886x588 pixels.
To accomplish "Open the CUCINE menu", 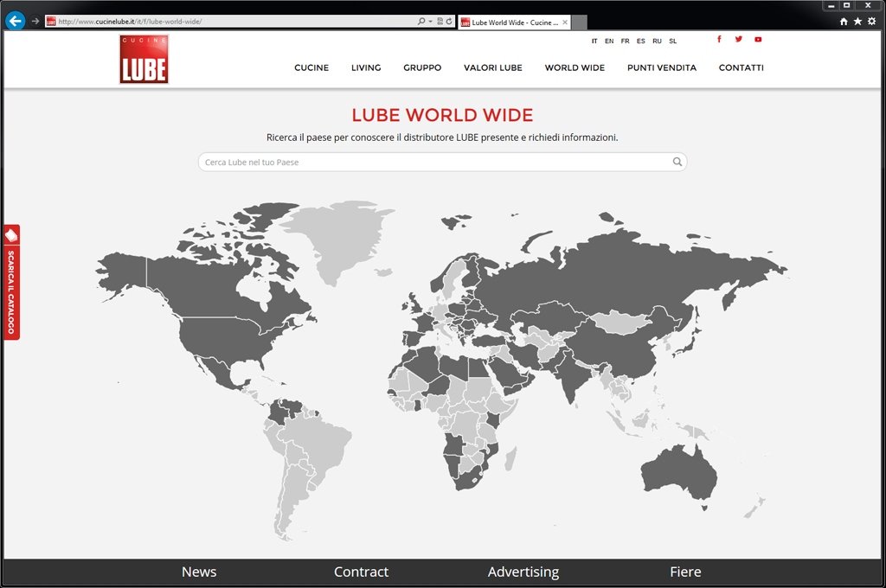I will click(311, 67).
